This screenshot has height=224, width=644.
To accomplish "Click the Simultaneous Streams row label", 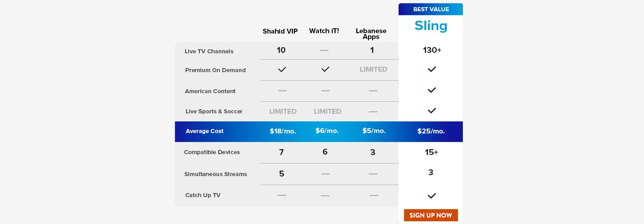I will (x=216, y=174).
